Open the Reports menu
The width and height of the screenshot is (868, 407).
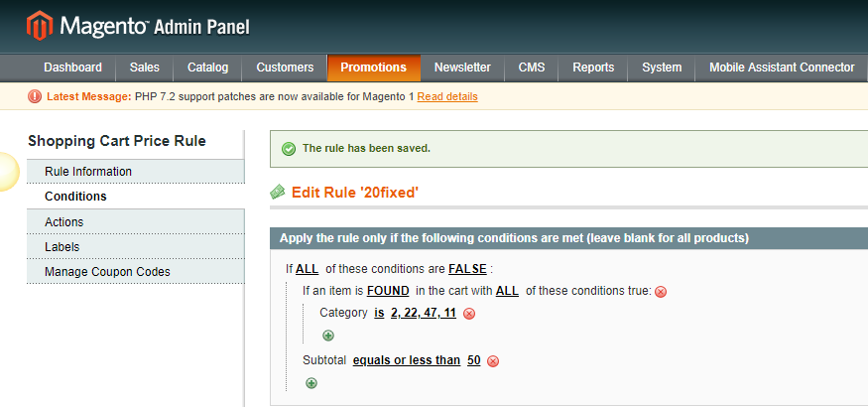(x=593, y=68)
